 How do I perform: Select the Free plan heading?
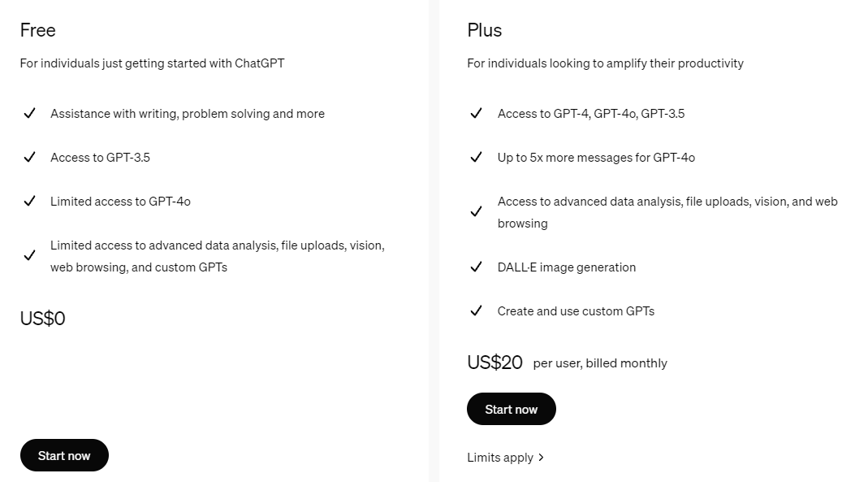pyautogui.click(x=37, y=30)
